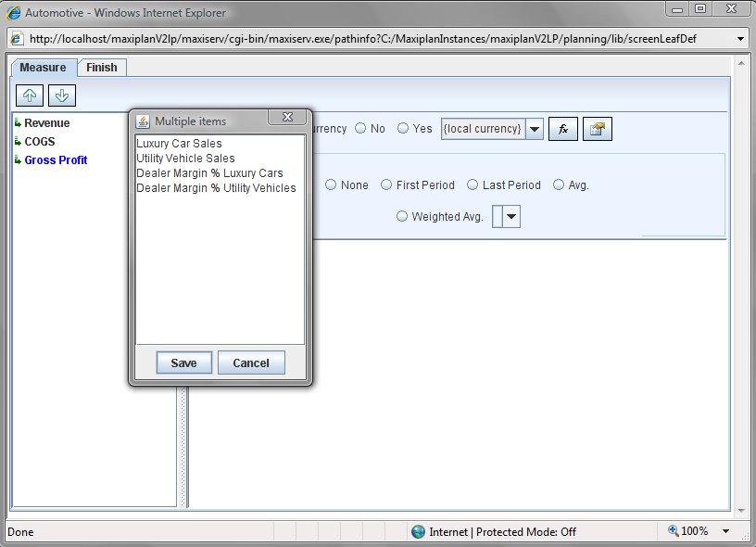The image size is (756, 547).
Task: Select Gross Profit in the measure tree
Action: click(x=56, y=160)
